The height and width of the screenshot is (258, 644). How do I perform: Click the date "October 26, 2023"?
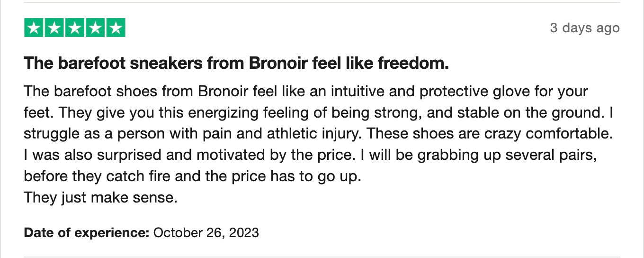tap(206, 233)
